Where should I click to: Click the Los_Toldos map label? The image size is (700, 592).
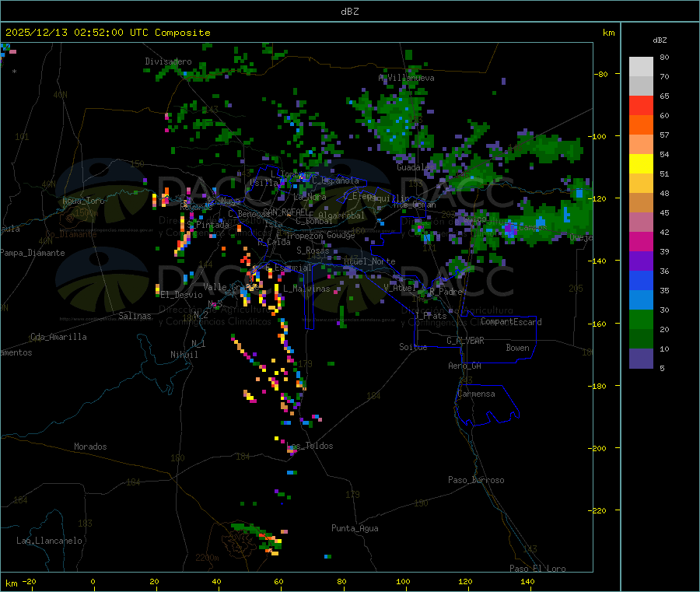click(x=310, y=446)
